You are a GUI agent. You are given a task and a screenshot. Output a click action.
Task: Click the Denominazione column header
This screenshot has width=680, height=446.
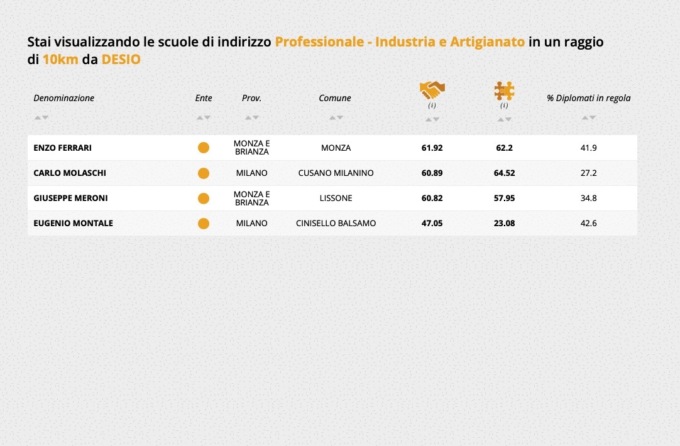pos(64,98)
